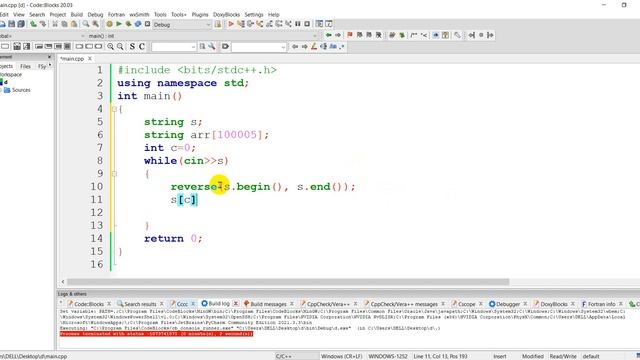The width and height of the screenshot is (640, 360).
Task: Click the red process terminated log line
Action: 156,334
